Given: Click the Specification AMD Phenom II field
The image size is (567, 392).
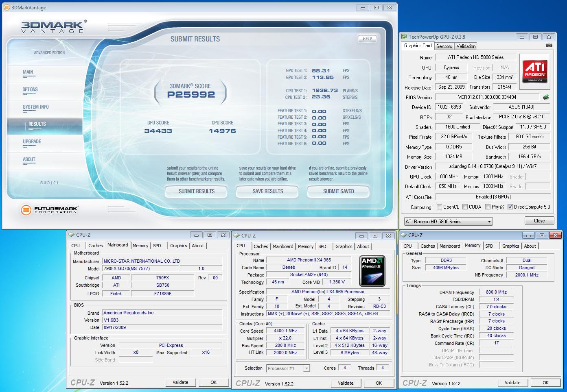Looking at the screenshot, I should 328,292.
